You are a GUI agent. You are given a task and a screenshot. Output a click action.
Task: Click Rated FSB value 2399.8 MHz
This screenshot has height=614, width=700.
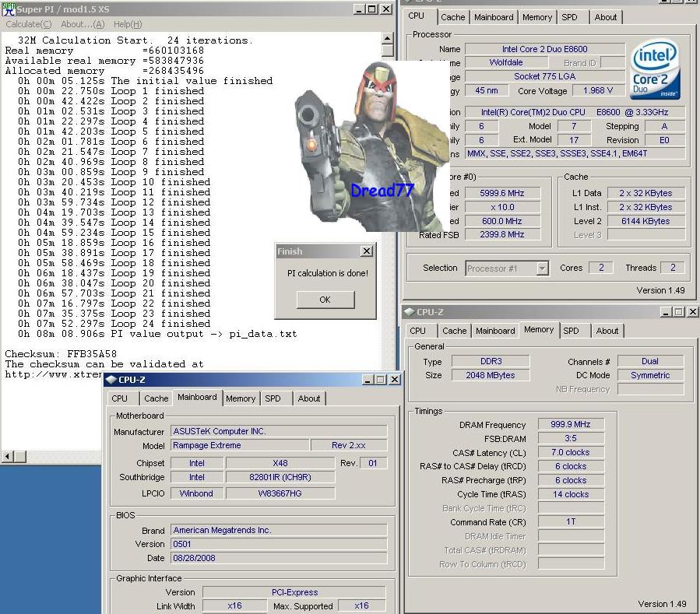click(x=502, y=234)
